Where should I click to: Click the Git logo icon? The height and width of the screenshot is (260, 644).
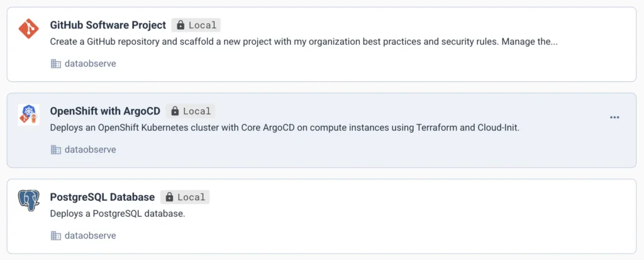tap(29, 28)
